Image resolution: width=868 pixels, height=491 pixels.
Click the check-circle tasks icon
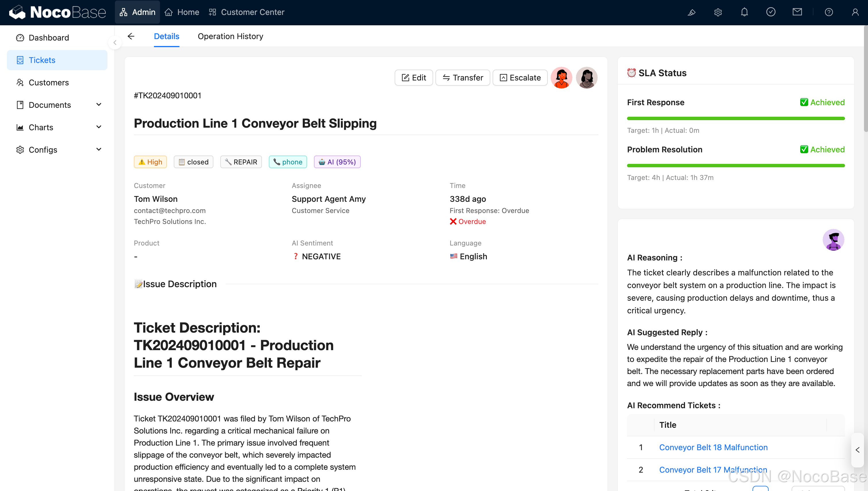771,12
